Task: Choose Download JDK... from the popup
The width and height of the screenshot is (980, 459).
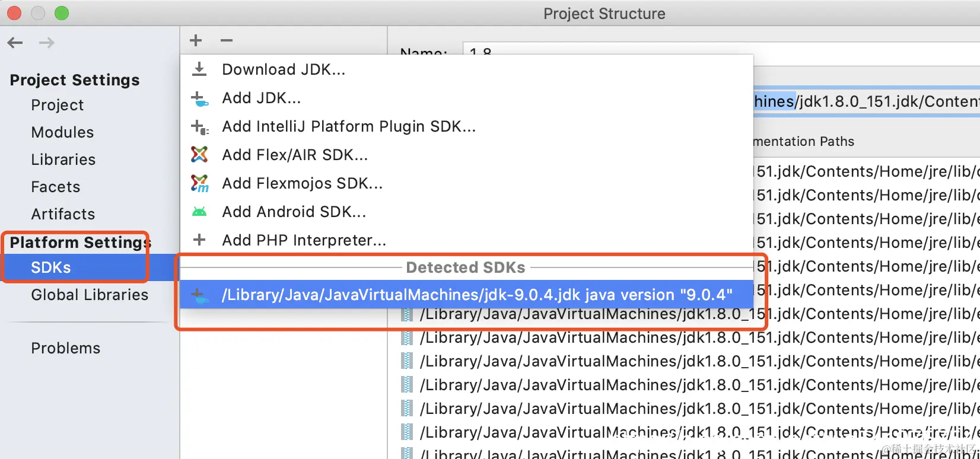Action: click(x=467, y=69)
